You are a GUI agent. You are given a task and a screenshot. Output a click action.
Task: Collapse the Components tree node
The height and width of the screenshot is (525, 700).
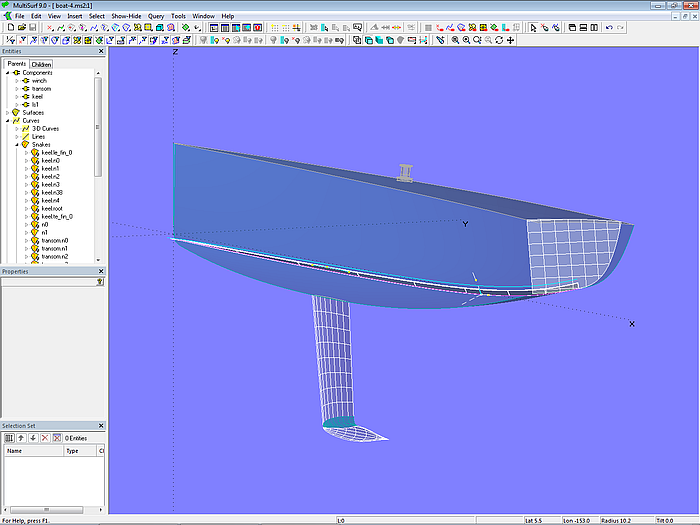pos(8,73)
